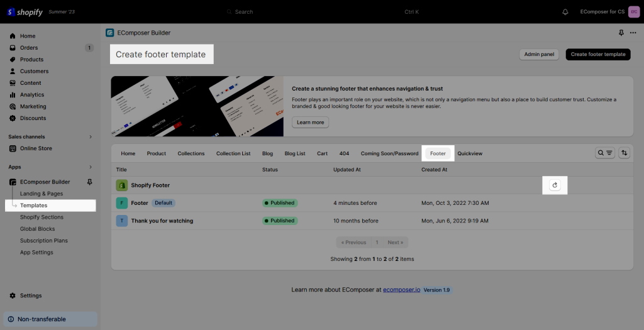The width and height of the screenshot is (644, 330).
Task: Click the Customers person icon
Action: pos(13,71)
